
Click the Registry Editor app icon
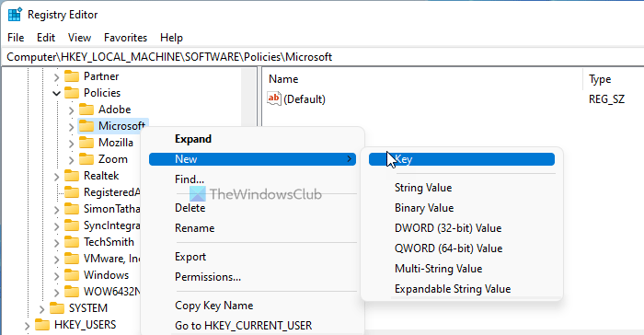coord(15,15)
